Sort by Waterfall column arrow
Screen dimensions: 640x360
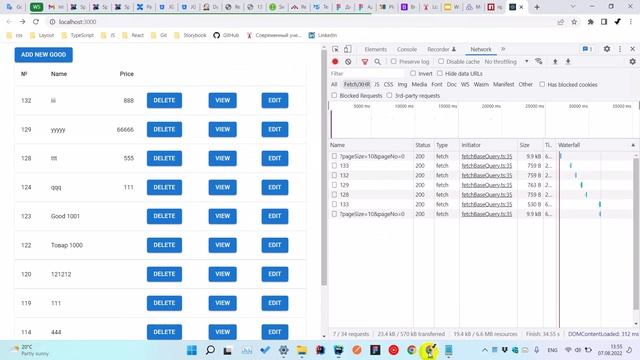point(633,145)
